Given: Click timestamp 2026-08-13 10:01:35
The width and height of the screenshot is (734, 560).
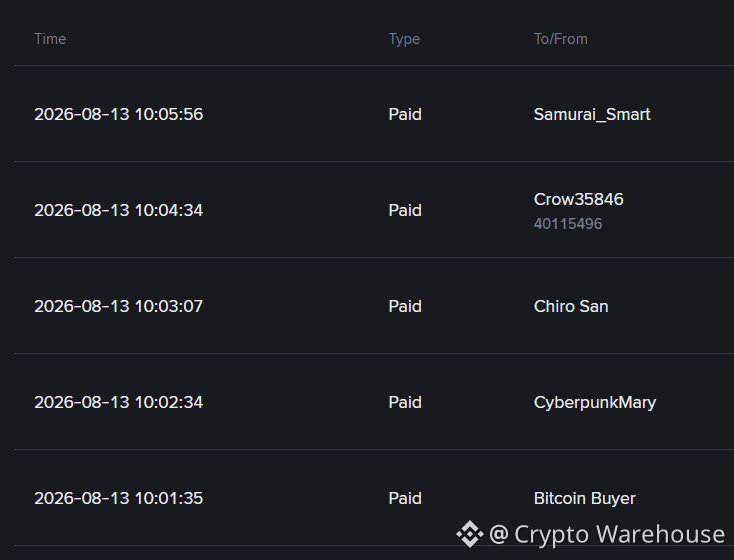Looking at the screenshot, I should pos(118,498).
